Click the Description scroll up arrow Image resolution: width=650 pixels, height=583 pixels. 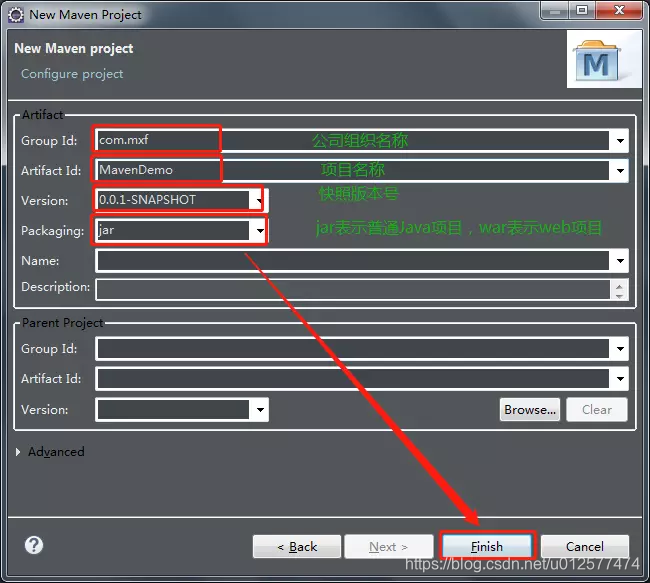619,285
